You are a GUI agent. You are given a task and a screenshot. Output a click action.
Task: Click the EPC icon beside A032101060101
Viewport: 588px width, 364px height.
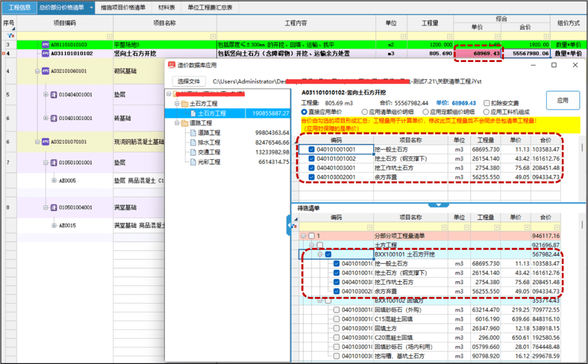coord(46,71)
